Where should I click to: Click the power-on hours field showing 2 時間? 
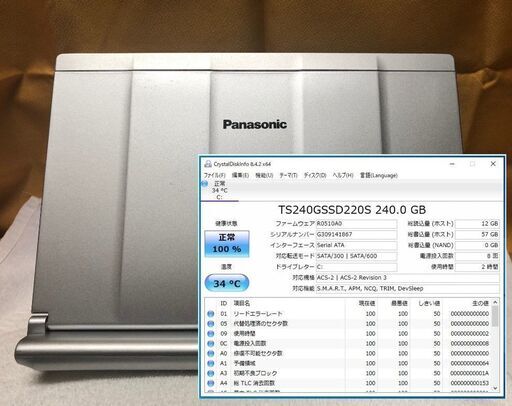477,267
